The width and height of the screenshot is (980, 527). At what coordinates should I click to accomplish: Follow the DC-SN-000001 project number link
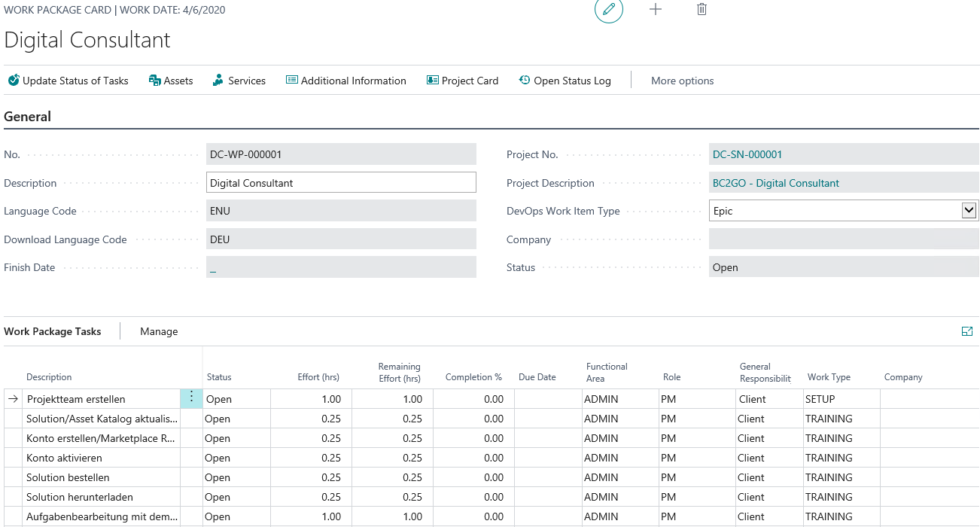747,154
